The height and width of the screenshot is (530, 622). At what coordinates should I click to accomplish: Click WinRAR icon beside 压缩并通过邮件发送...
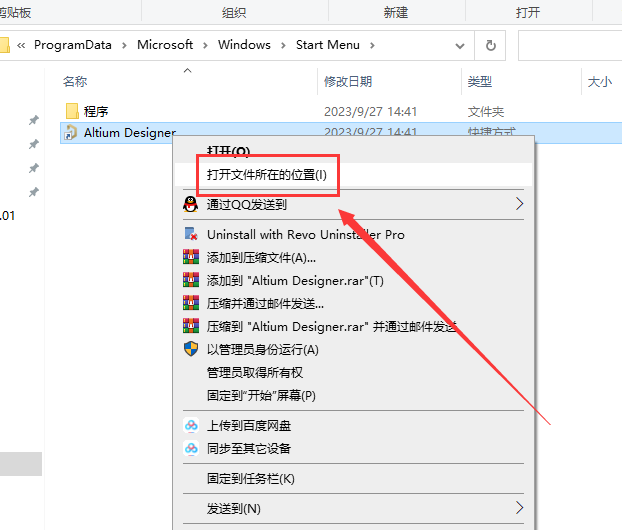[x=191, y=303]
